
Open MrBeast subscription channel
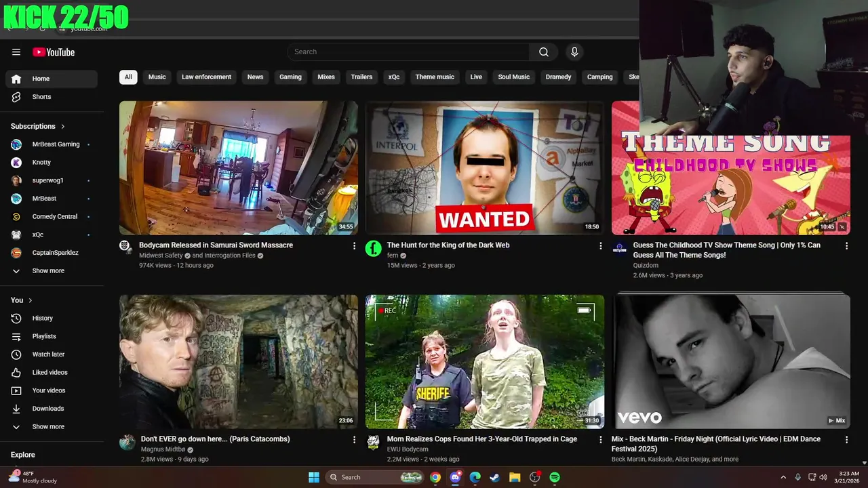(52, 199)
